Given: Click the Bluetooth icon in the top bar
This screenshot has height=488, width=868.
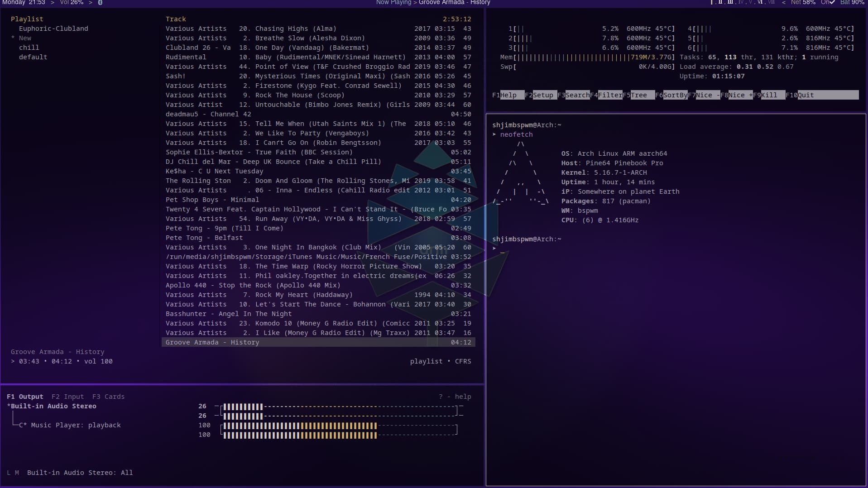Looking at the screenshot, I should 100,2.
